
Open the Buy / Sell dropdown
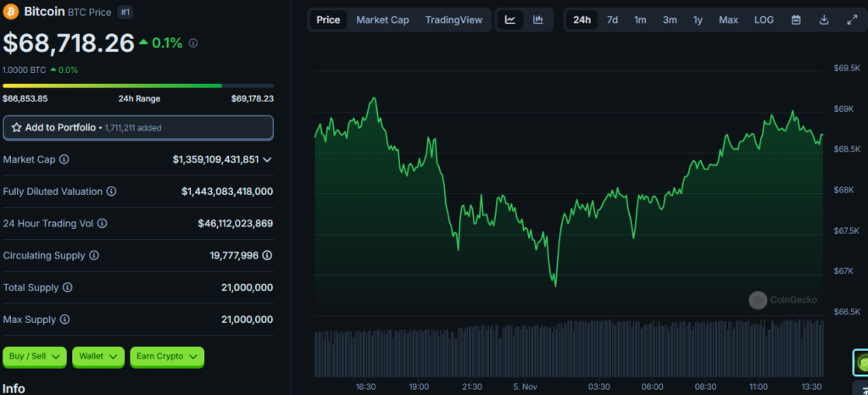[34, 357]
